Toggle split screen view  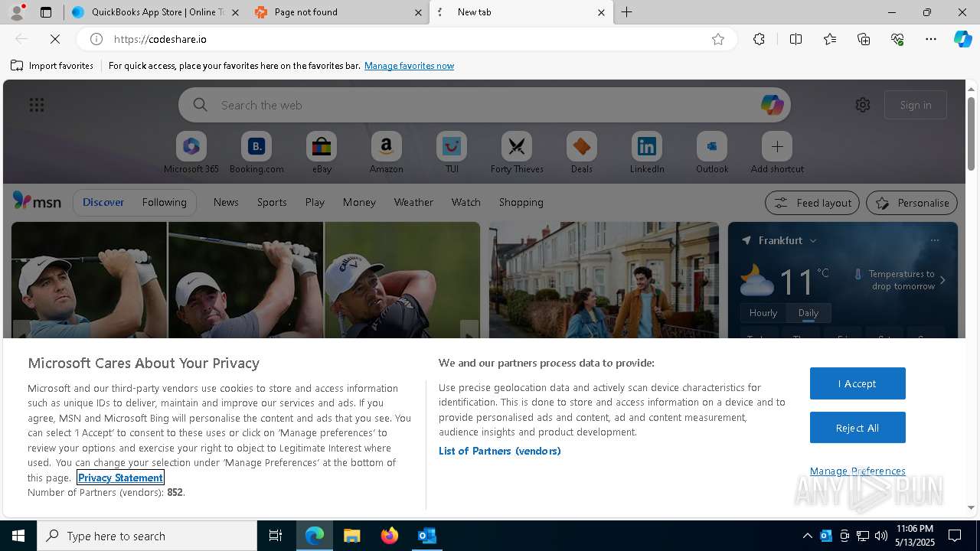tap(795, 39)
